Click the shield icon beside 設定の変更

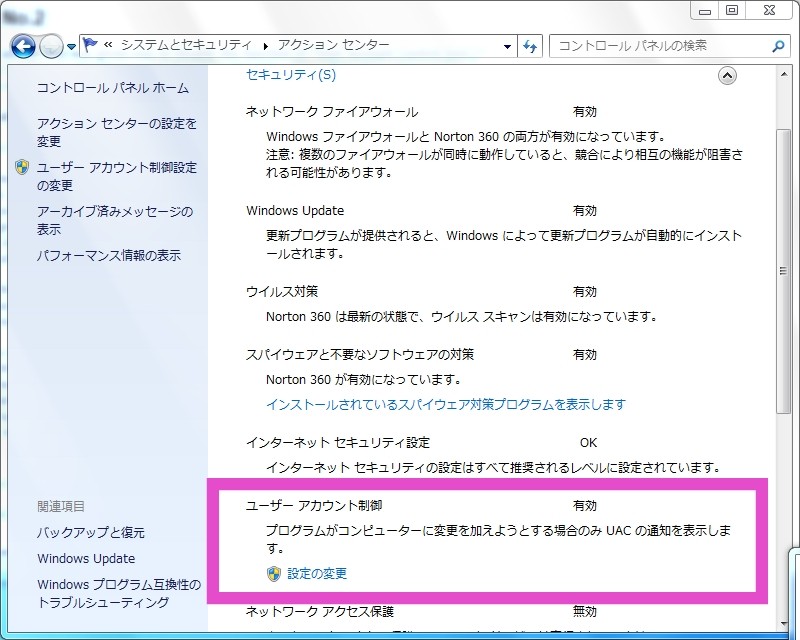click(274, 574)
